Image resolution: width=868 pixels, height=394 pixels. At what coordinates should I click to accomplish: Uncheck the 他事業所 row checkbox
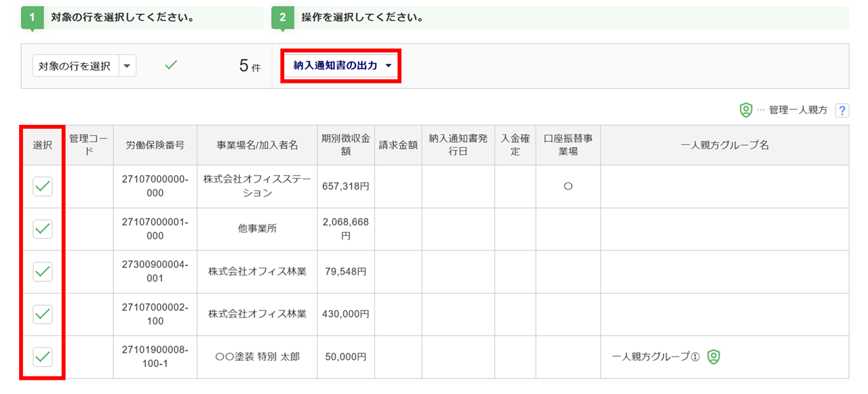click(43, 229)
